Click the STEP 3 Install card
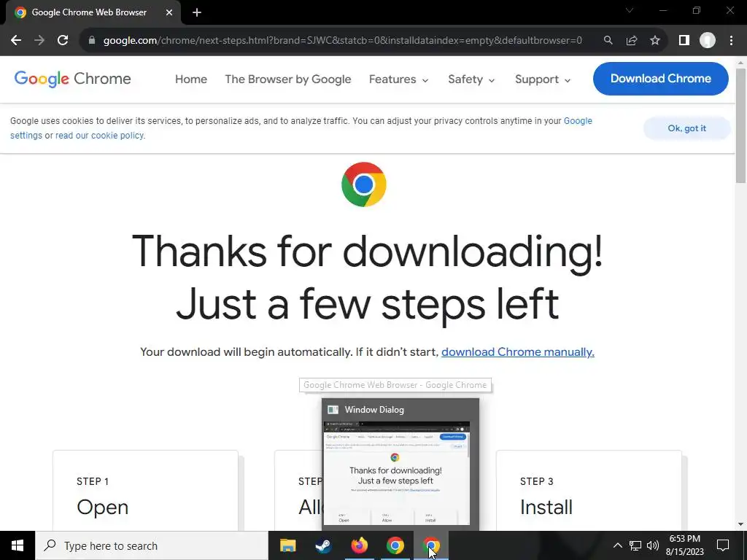Image resolution: width=747 pixels, height=560 pixels. pyautogui.click(x=589, y=491)
